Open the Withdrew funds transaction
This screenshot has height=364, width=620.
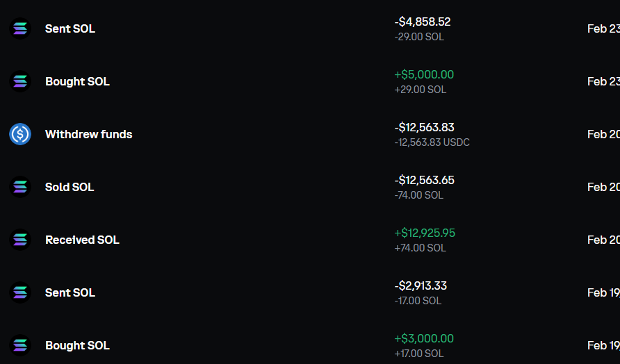coord(88,134)
